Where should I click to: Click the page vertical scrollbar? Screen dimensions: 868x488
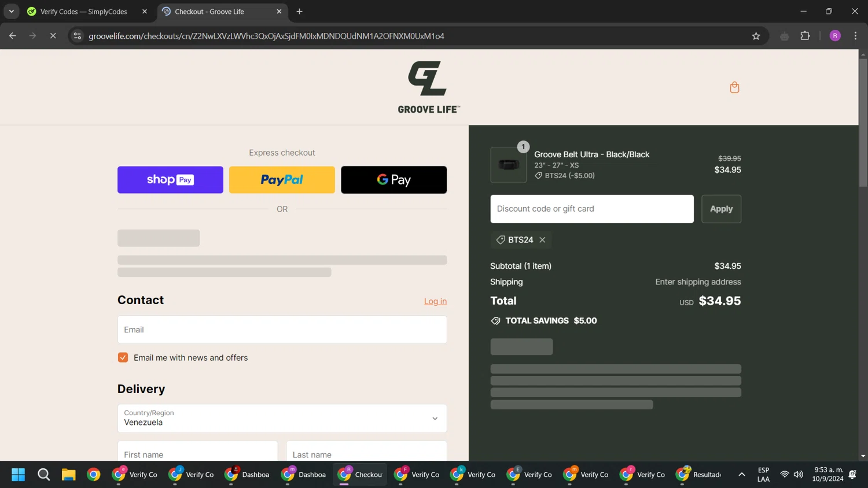tap(863, 122)
